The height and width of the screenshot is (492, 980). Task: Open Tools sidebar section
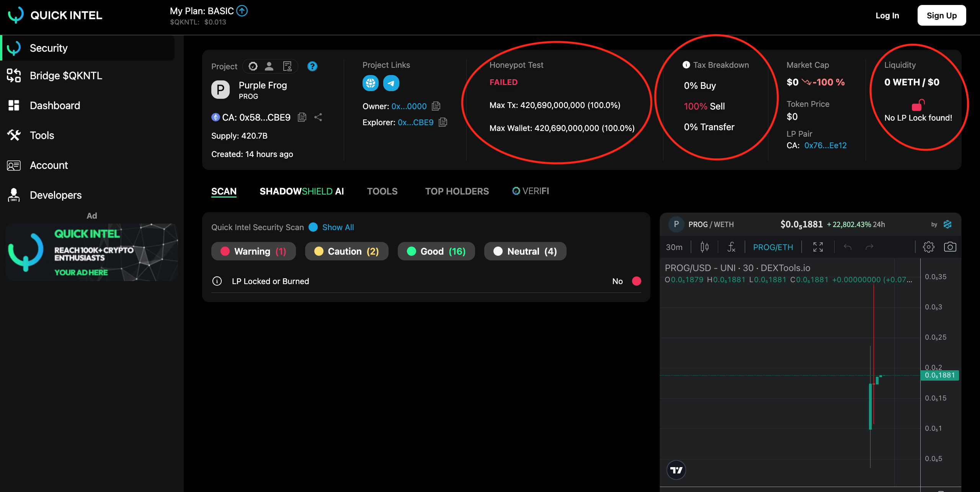pos(41,135)
